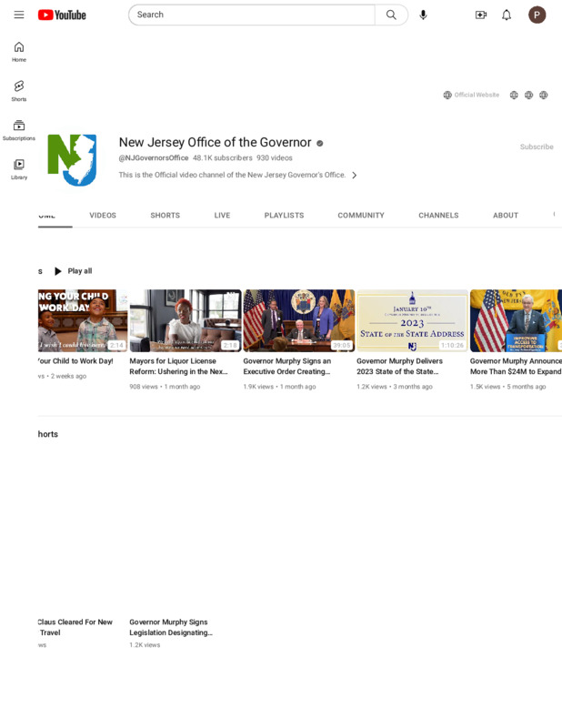Open Executive Order signing video thumbnail
562x728 pixels.
tap(299, 320)
